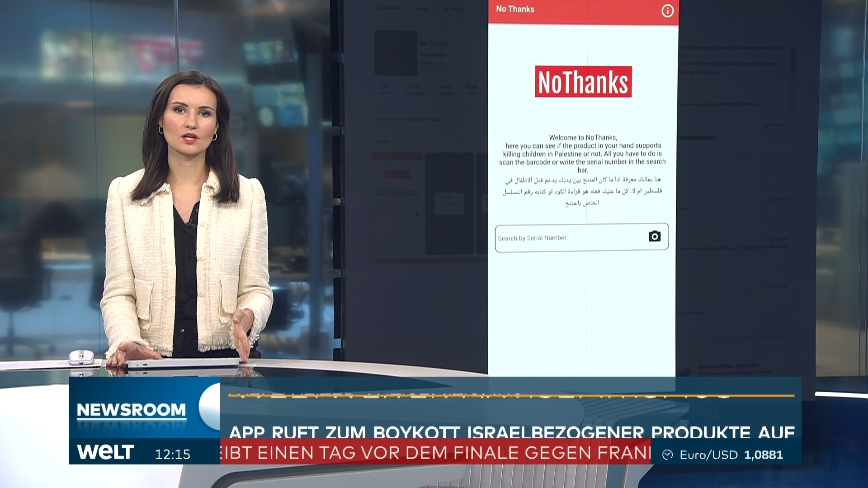Select the NoThanks red logo
This screenshot has width=868, height=488.
583,82
